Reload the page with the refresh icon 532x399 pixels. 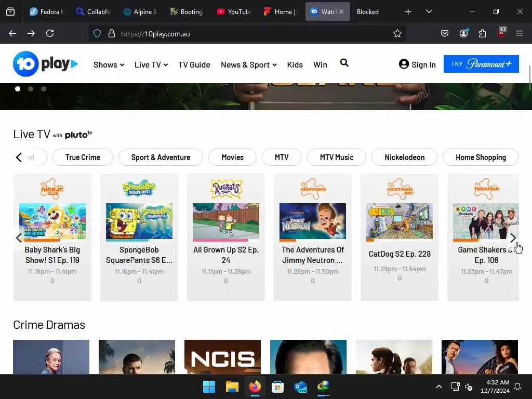pyautogui.click(x=50, y=33)
